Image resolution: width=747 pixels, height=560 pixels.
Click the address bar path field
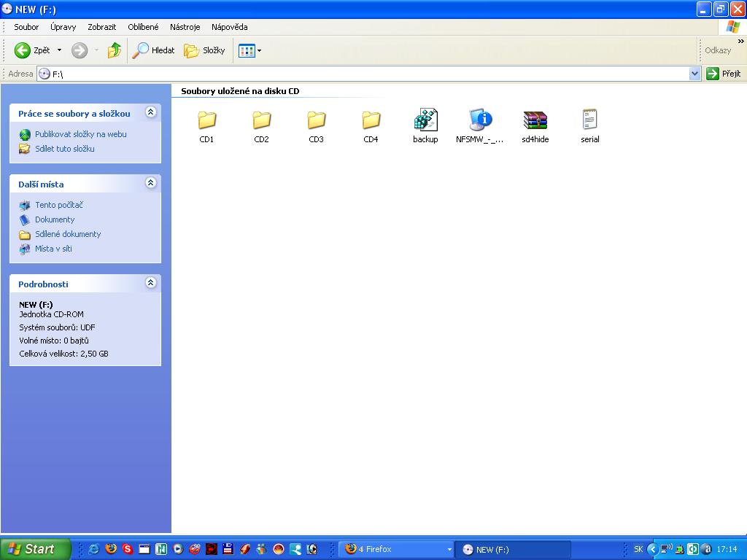pyautogui.click(x=365, y=74)
